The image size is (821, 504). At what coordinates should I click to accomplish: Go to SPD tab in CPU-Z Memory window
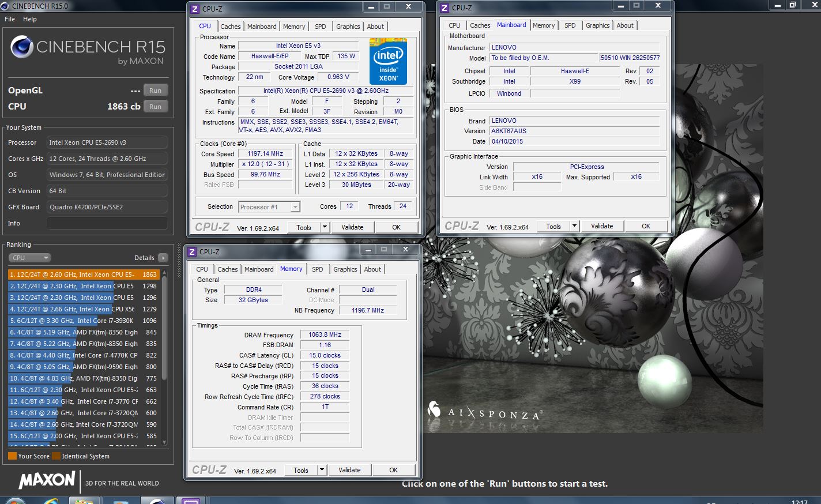point(317,269)
